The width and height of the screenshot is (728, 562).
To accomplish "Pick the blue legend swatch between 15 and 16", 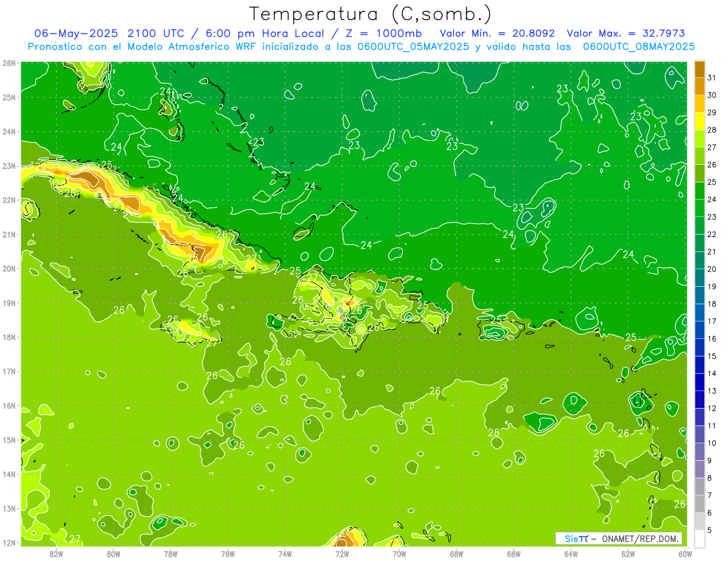I will pyautogui.click(x=699, y=347).
